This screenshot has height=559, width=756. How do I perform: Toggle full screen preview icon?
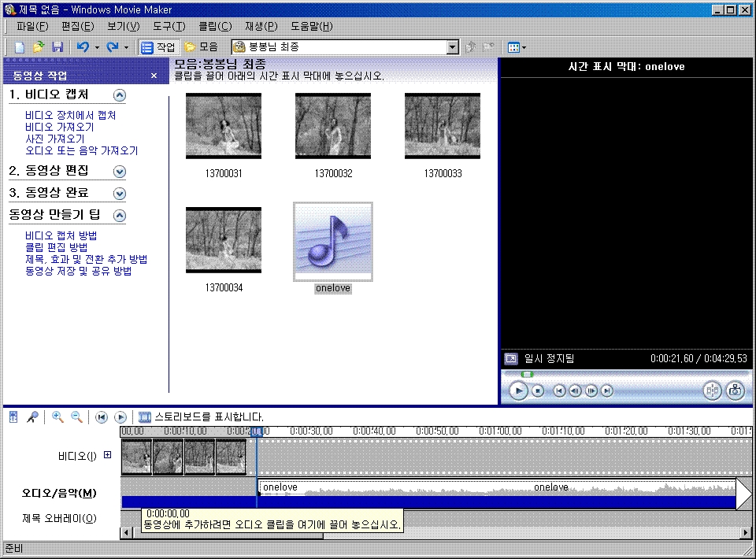tap(511, 358)
